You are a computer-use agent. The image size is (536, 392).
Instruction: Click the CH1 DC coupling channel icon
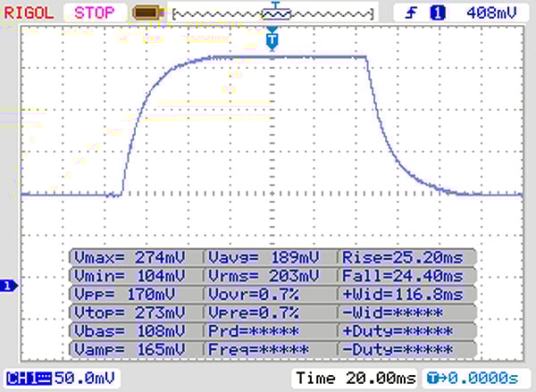tap(29, 379)
